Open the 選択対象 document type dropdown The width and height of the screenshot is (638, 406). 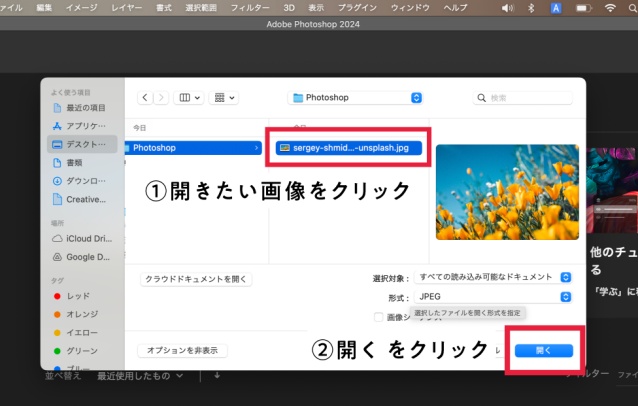493,277
